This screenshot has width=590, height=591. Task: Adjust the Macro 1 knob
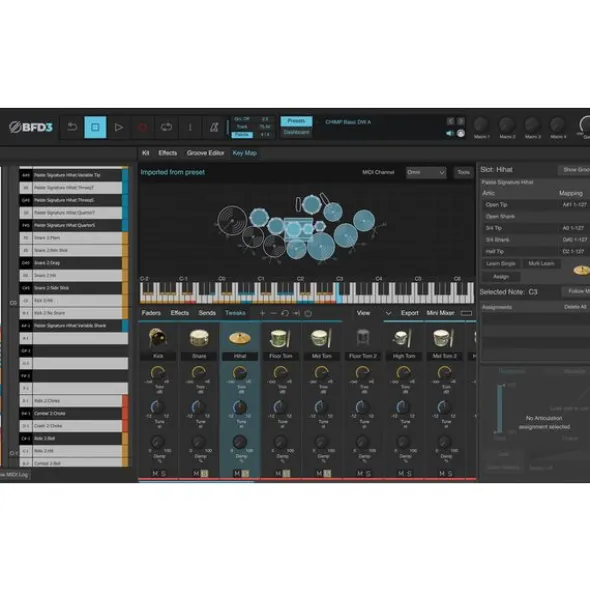point(481,124)
